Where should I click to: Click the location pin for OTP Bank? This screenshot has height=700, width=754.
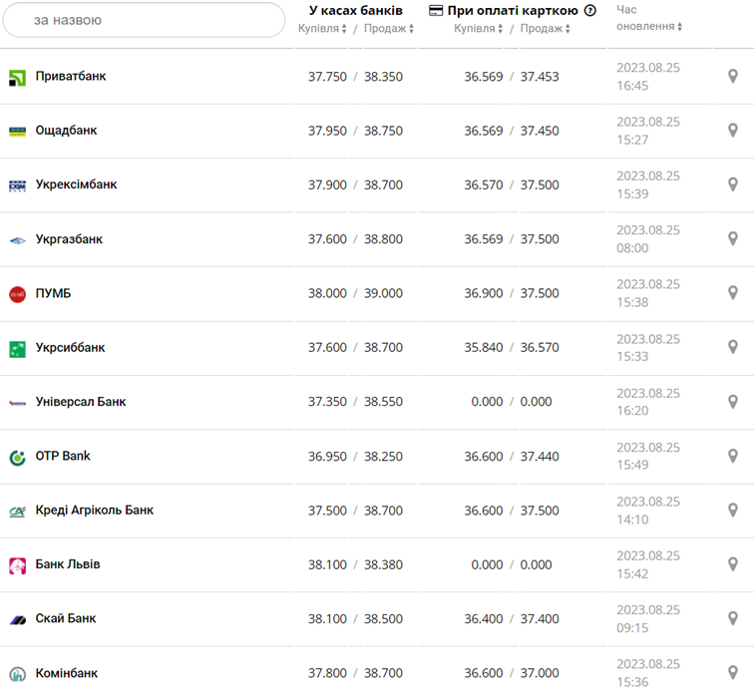[x=733, y=457]
